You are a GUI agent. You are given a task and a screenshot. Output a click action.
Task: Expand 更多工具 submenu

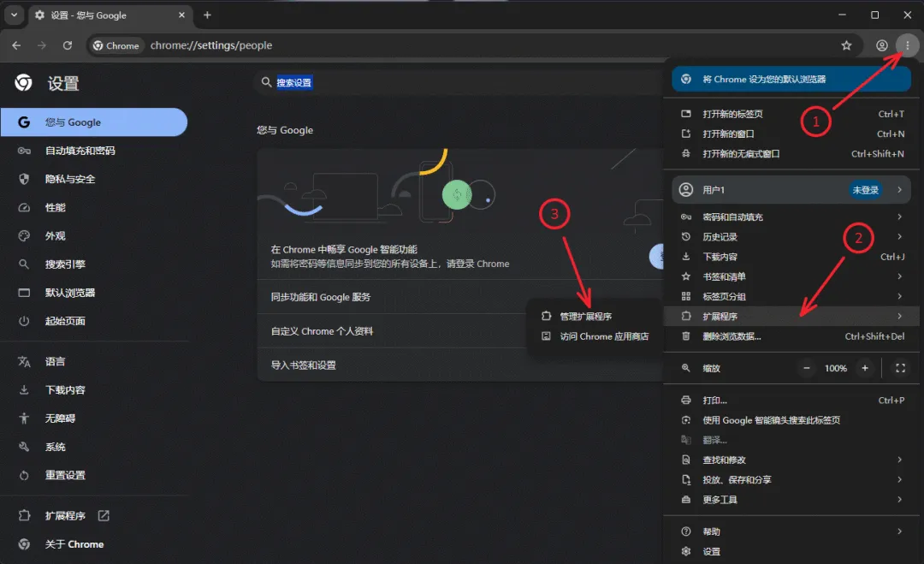coord(791,500)
